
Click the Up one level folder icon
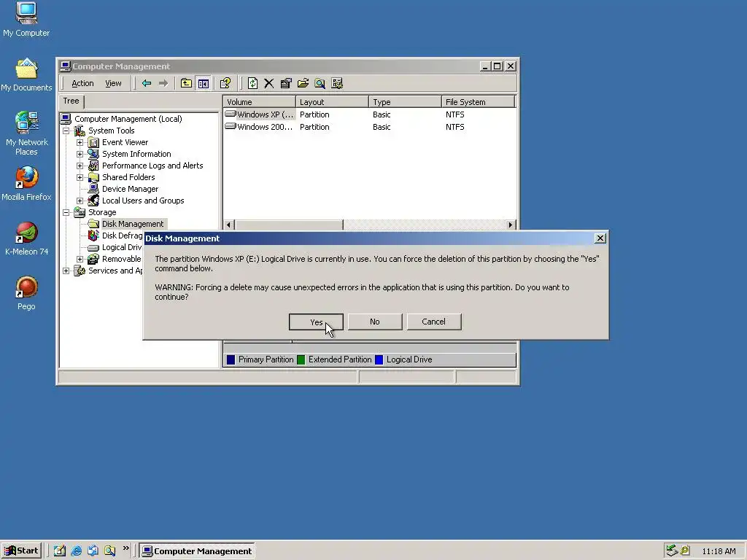tap(186, 83)
